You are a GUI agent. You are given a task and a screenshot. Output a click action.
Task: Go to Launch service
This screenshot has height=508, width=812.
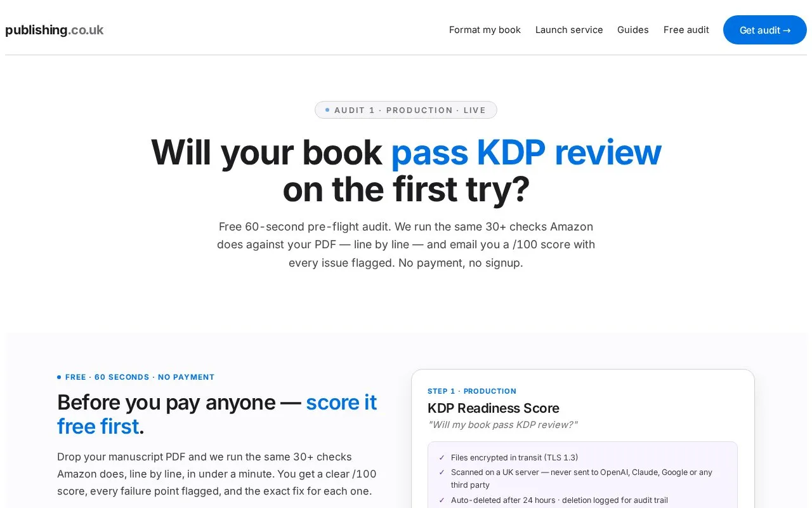tap(569, 30)
